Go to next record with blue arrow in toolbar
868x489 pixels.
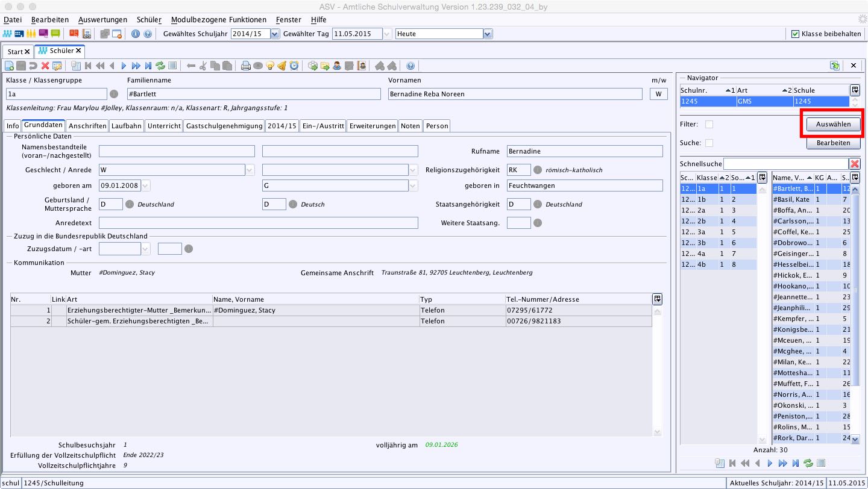[x=124, y=66]
